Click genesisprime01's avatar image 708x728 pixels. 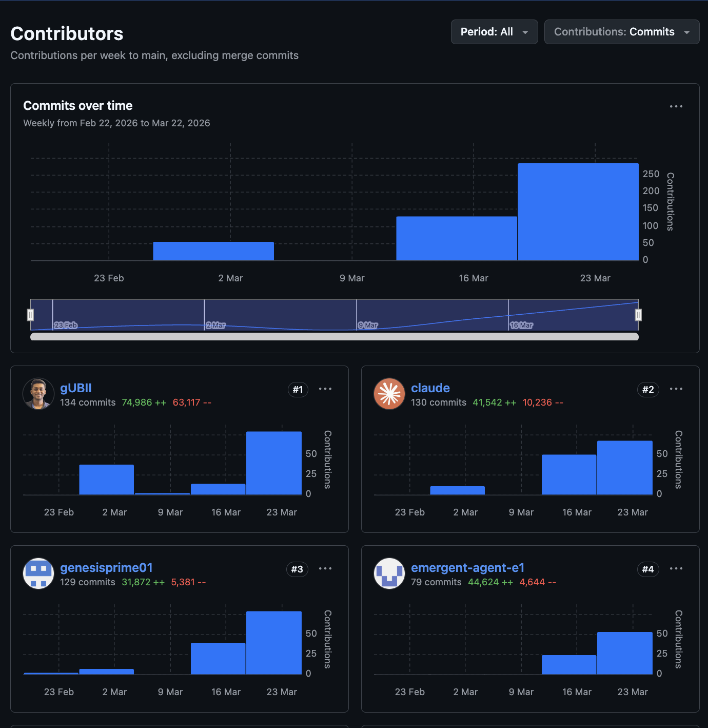tap(38, 573)
